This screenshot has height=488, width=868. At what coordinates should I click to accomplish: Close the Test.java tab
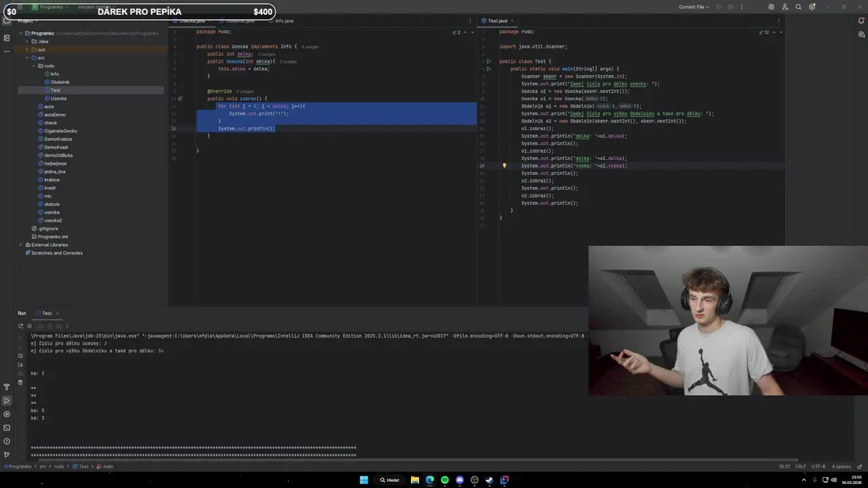point(512,20)
